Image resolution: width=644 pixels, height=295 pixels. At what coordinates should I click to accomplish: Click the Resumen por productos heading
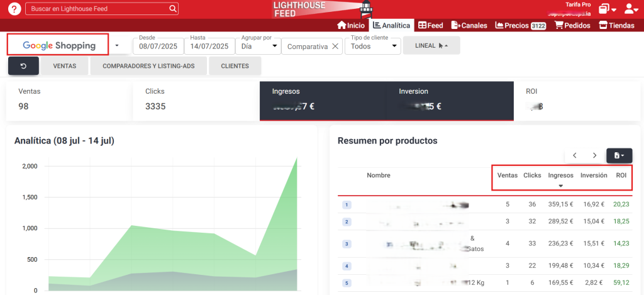387,141
